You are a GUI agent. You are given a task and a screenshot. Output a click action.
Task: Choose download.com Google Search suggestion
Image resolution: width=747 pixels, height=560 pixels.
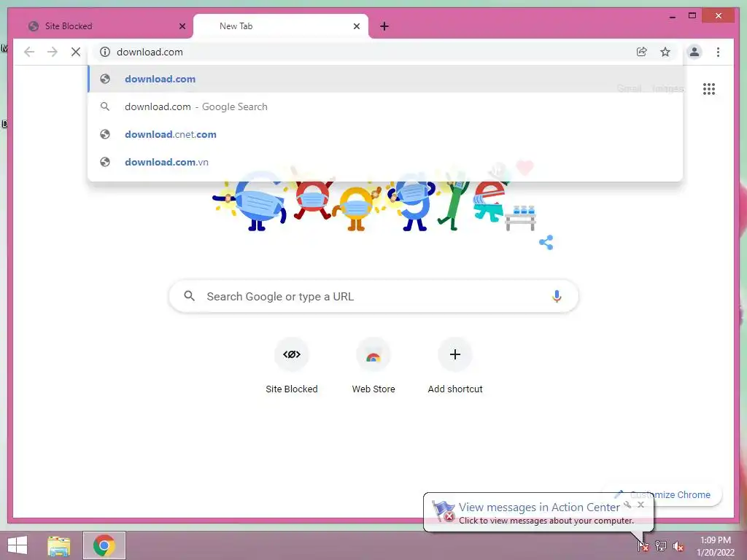(x=385, y=106)
